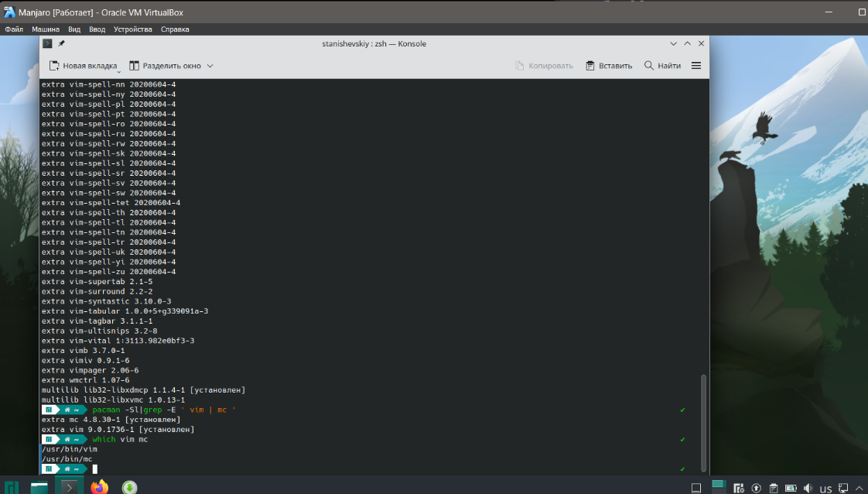Viewport: 868px width, 494px height.
Task: Open the Файл menu in VirtualBox
Action: pos(14,29)
